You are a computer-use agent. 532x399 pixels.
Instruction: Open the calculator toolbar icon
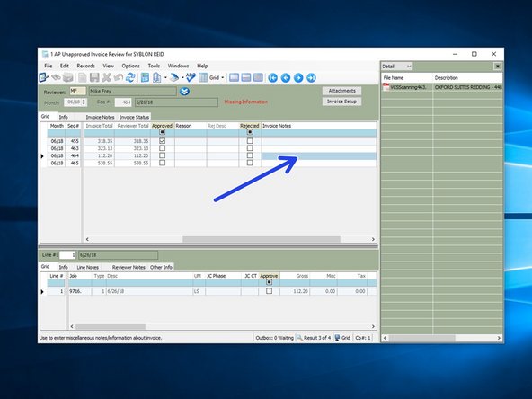pos(145,77)
